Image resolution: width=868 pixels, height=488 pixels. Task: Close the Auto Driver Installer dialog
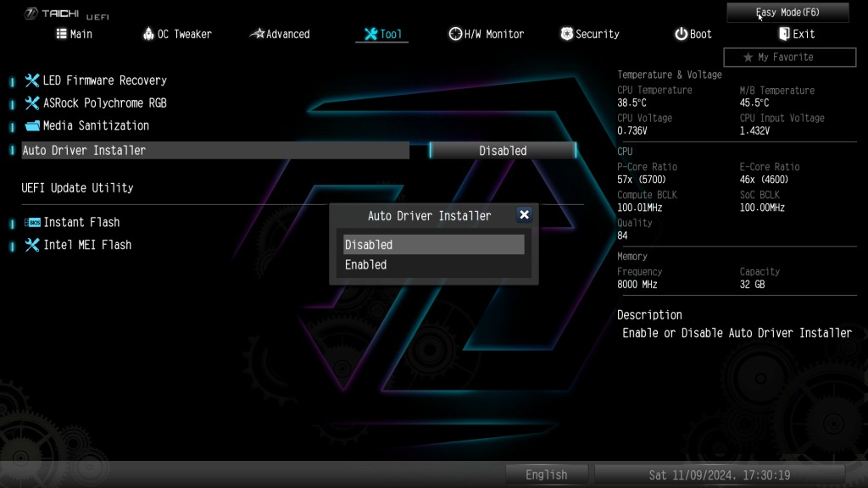524,214
